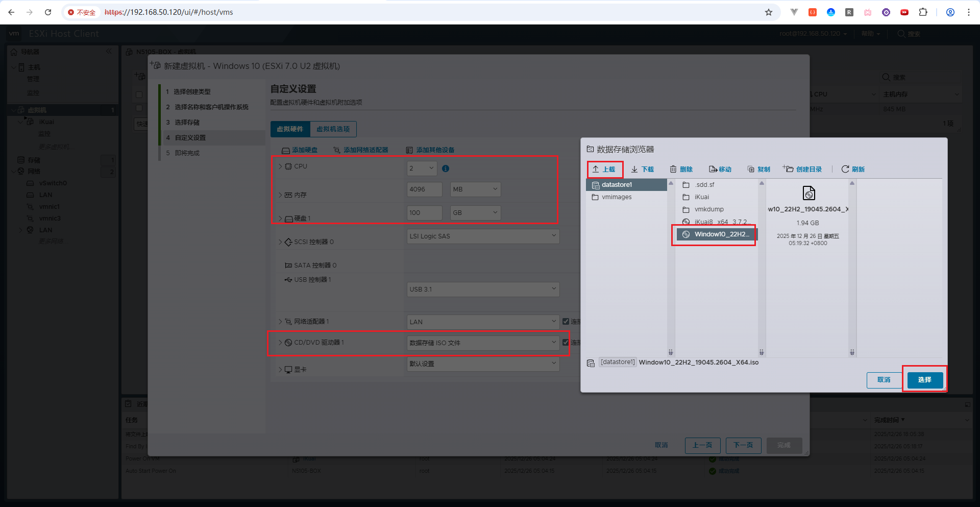
Task: Select the vmimages datastore
Action: [616, 197]
